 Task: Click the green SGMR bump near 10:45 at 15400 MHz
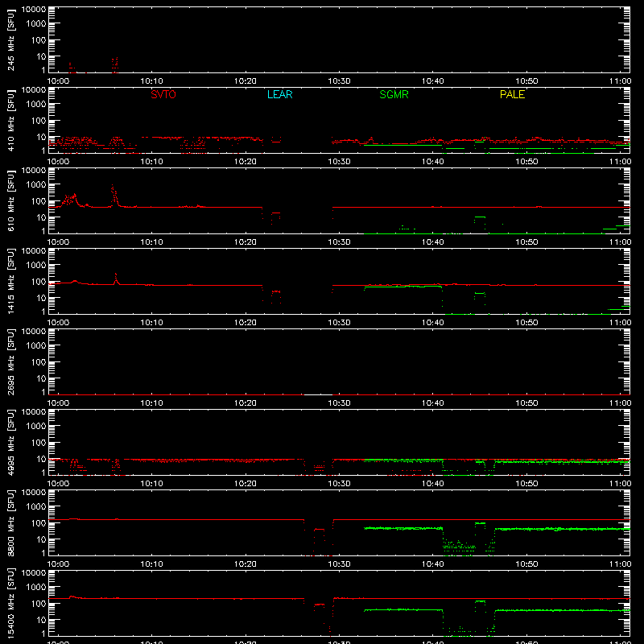(480, 601)
